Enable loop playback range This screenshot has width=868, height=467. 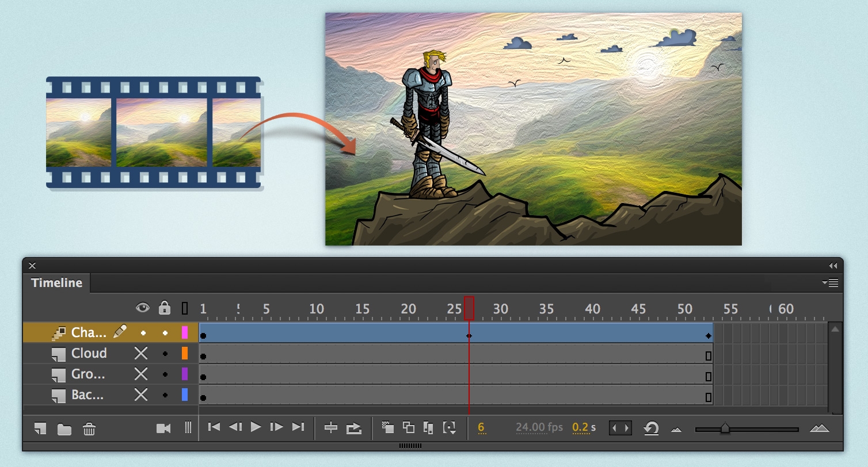(x=620, y=428)
